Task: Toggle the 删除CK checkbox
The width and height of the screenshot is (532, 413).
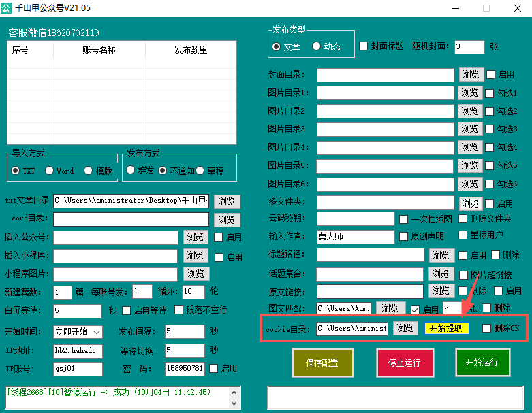Action: pos(486,329)
